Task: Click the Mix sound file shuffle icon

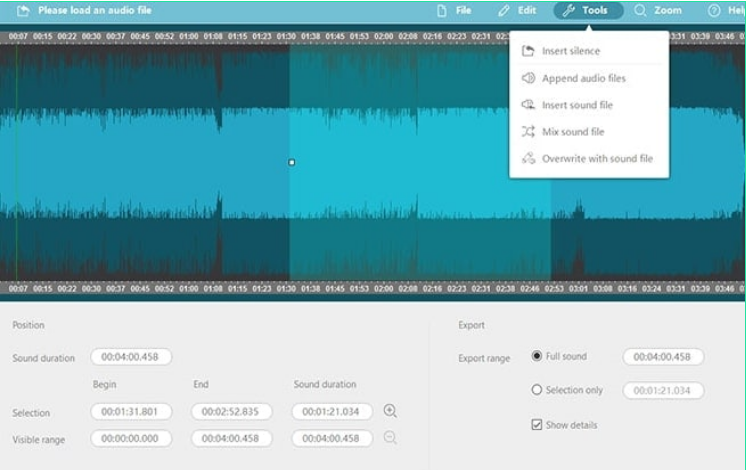Action: coord(529,132)
